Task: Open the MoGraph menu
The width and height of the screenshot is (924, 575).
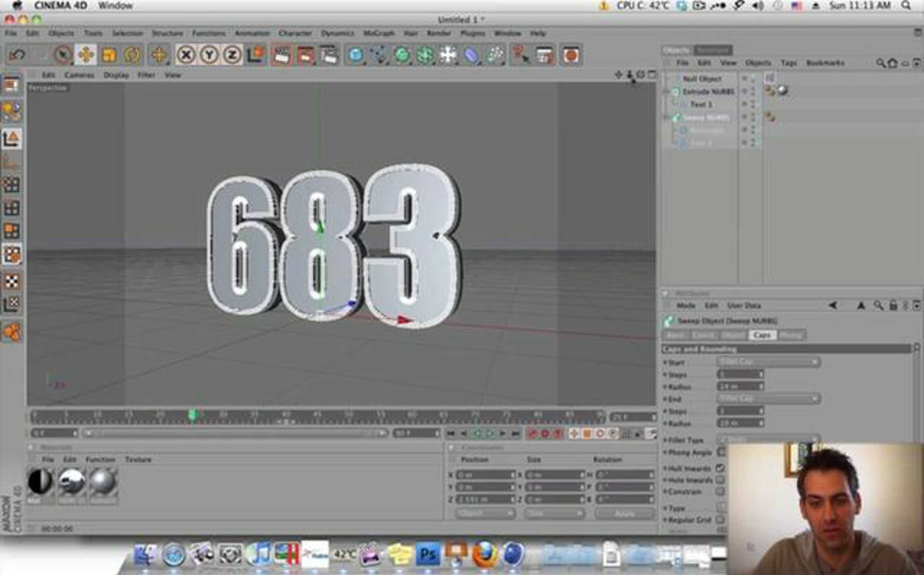Action: (x=379, y=33)
